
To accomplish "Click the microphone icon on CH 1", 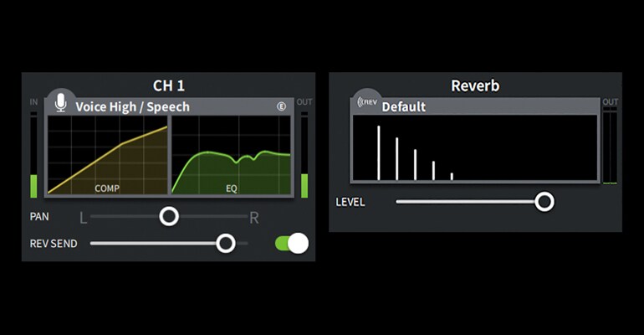I will click(59, 102).
